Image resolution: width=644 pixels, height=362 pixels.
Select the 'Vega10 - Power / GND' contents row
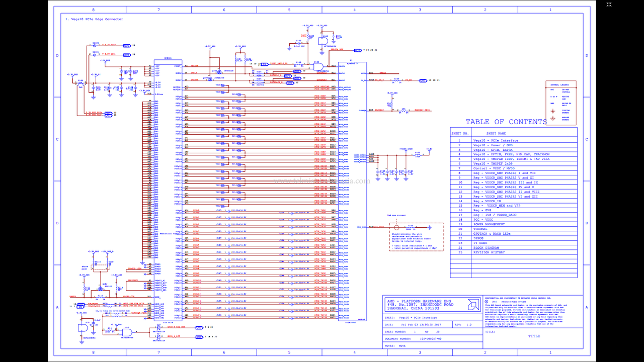click(514, 145)
